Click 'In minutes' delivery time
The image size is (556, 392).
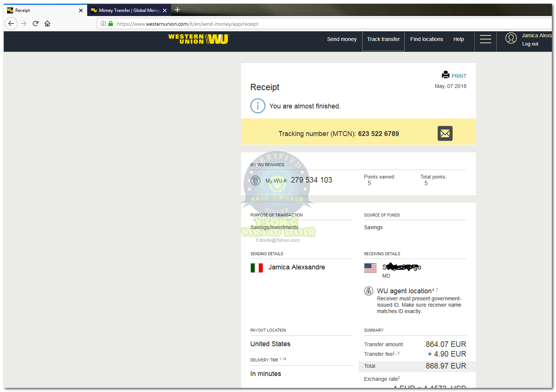point(266,374)
